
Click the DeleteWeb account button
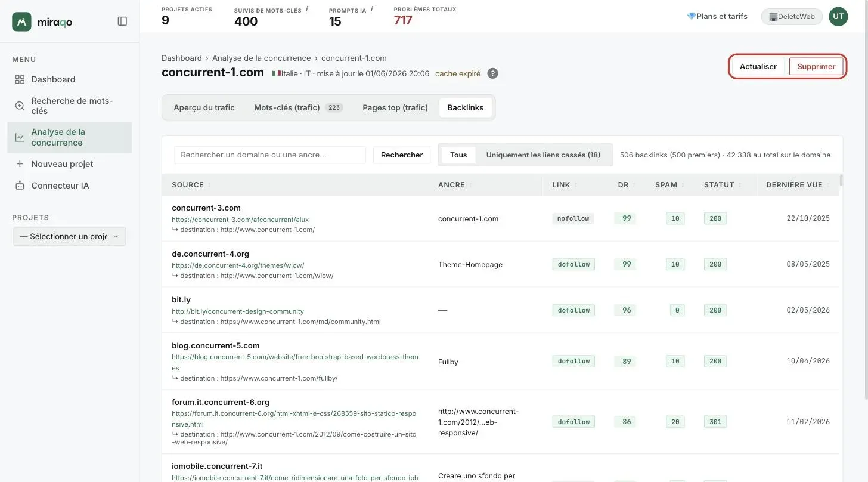point(792,16)
